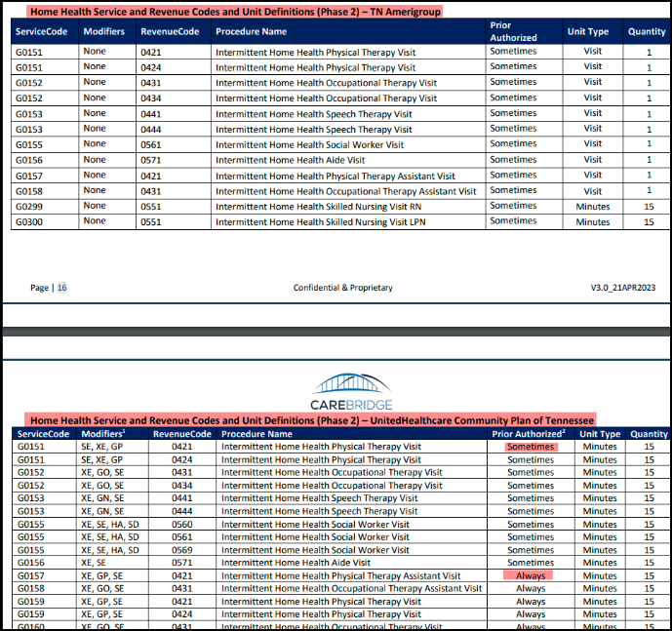
Task: Click page number 16 in the footer
Action: [x=61, y=288]
